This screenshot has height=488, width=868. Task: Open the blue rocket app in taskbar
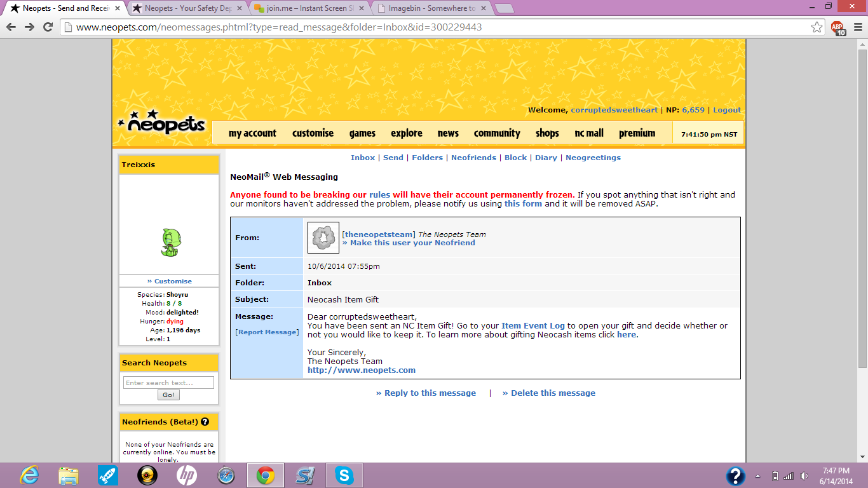click(108, 475)
